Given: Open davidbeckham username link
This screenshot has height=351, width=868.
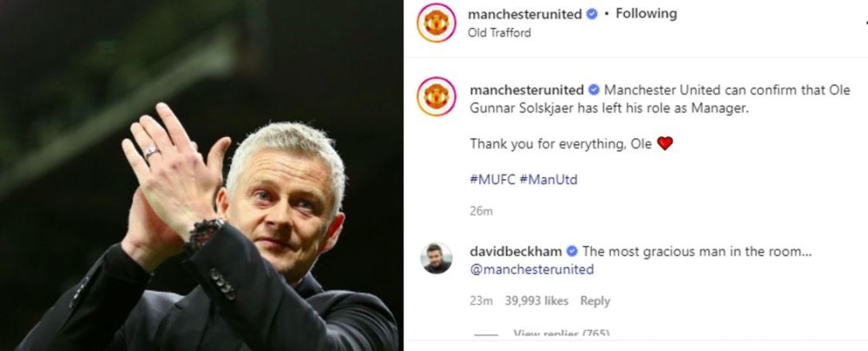Looking at the screenshot, I should [x=516, y=252].
